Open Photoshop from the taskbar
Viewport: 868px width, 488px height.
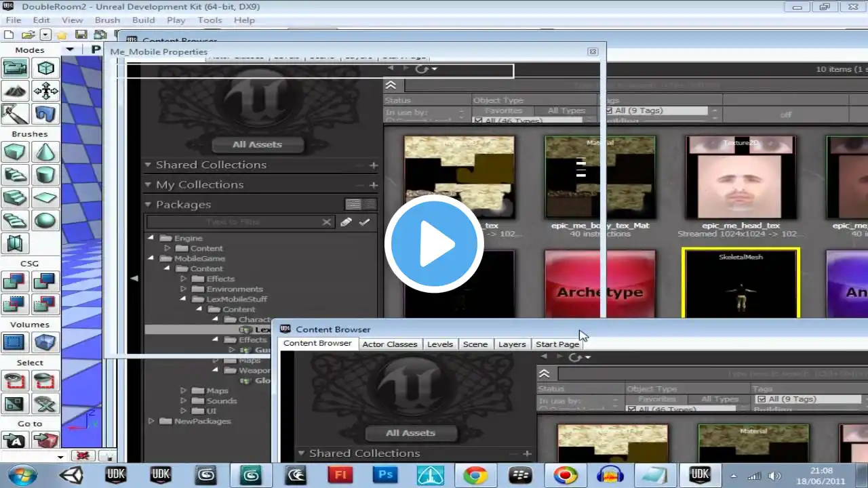[384, 475]
